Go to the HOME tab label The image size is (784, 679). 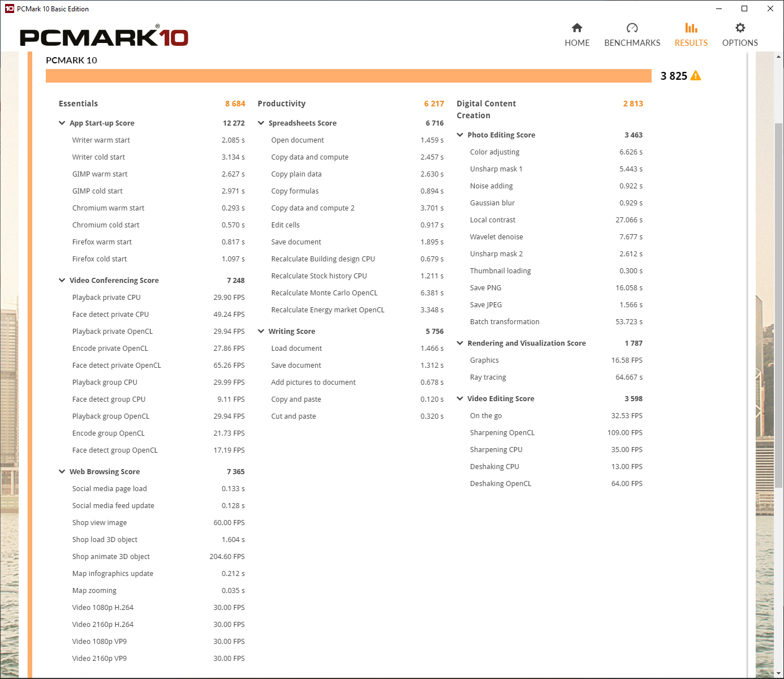click(x=577, y=43)
